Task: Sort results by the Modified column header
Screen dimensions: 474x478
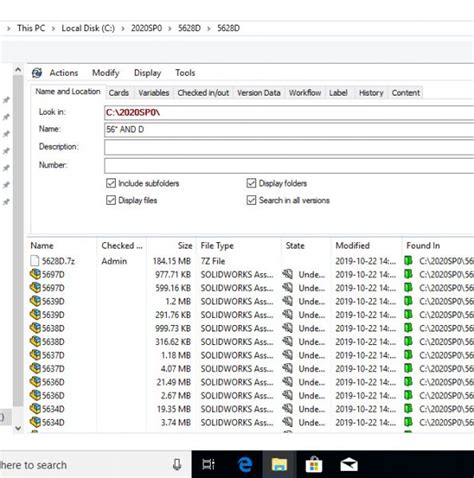Action: (x=366, y=246)
